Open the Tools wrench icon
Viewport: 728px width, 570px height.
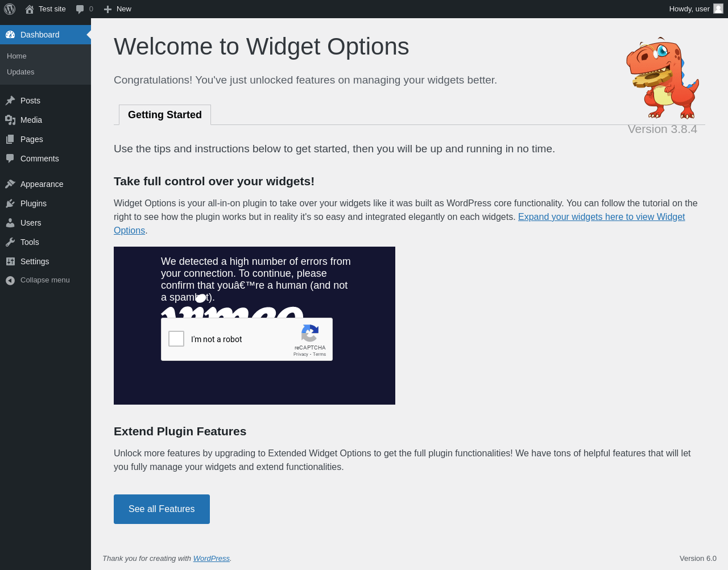click(10, 242)
